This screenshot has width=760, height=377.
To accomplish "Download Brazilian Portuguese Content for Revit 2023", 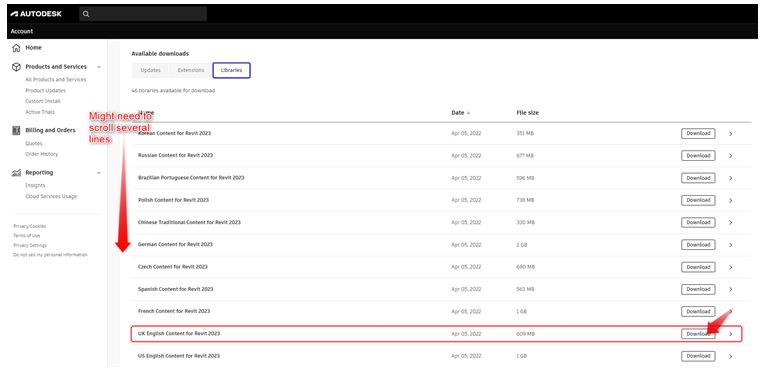I will (x=698, y=178).
